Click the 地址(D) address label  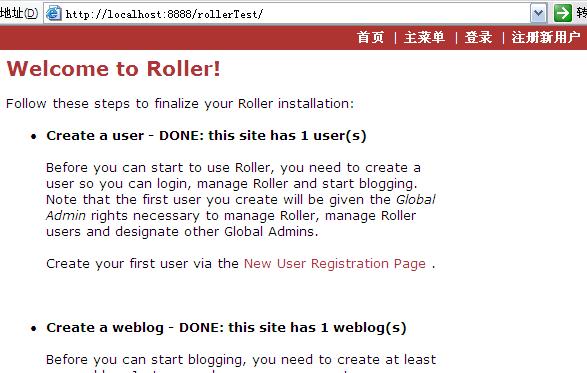[x=19, y=13]
